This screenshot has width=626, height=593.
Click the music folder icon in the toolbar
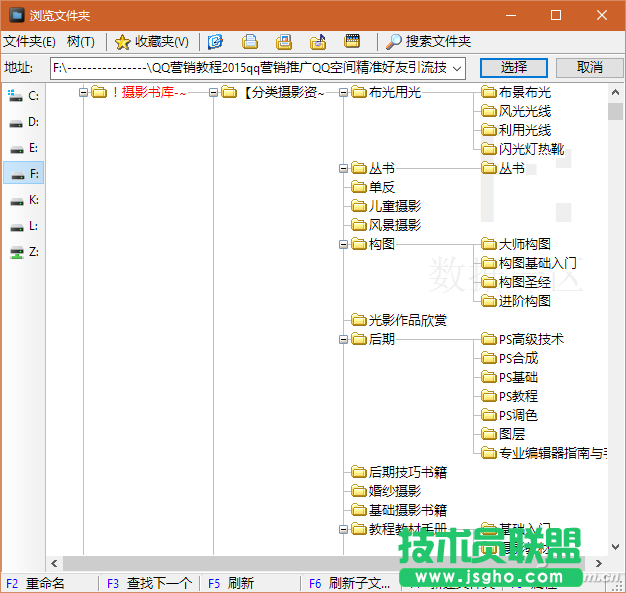point(318,42)
